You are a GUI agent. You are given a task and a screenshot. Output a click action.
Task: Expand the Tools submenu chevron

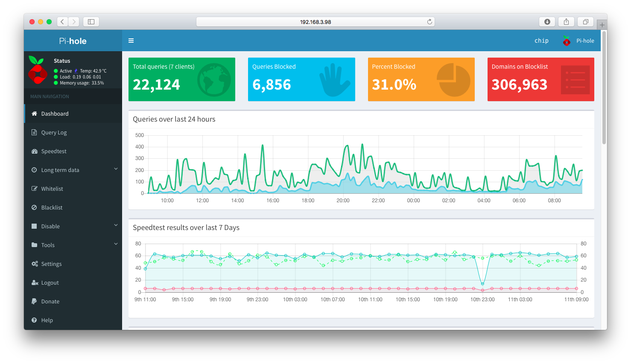(116, 244)
